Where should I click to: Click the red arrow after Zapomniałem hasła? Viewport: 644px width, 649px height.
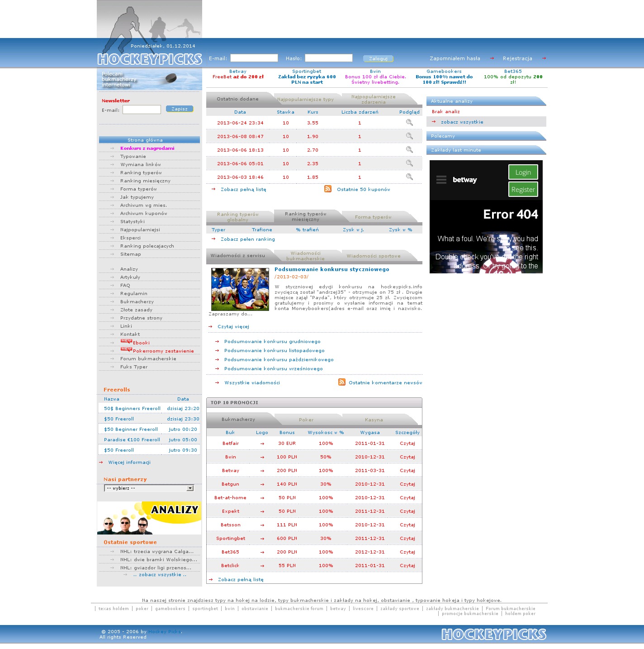click(x=492, y=58)
